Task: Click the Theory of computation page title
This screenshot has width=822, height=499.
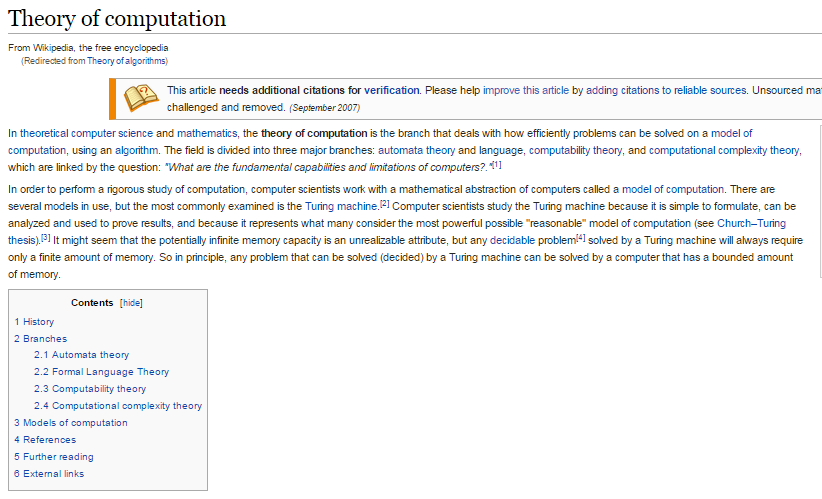Action: (117, 19)
